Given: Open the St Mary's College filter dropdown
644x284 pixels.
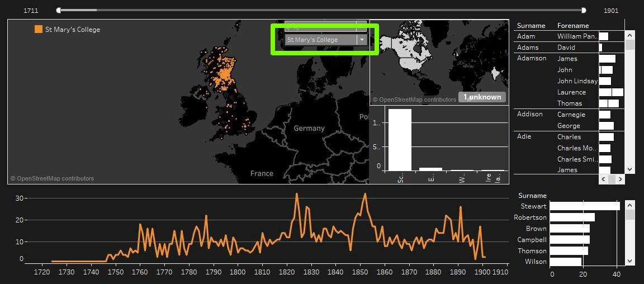Looking at the screenshot, I should pyautogui.click(x=362, y=40).
